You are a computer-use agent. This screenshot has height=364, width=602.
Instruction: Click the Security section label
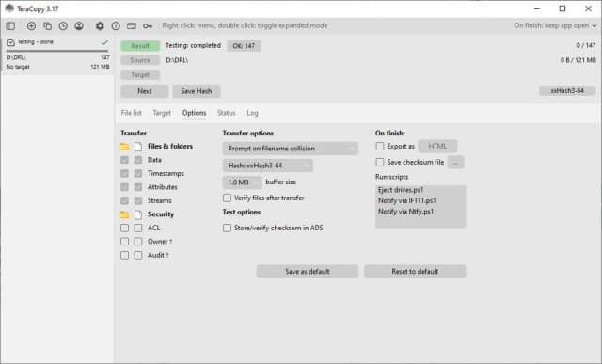[161, 214]
